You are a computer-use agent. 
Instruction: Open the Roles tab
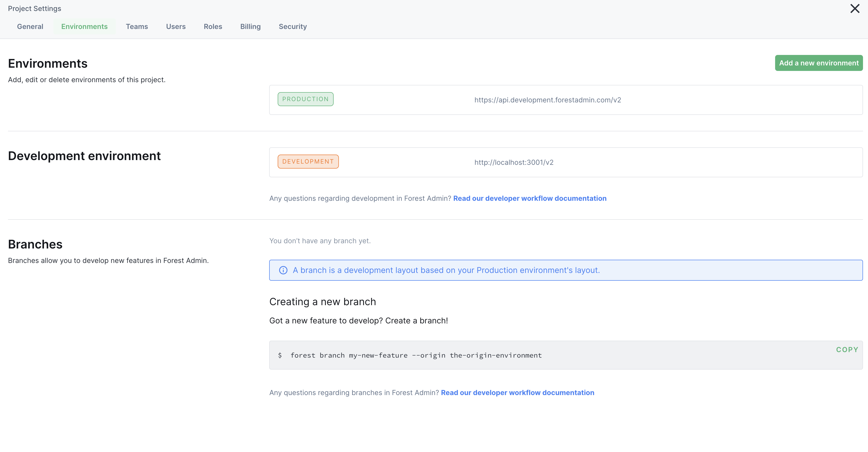coord(213,27)
